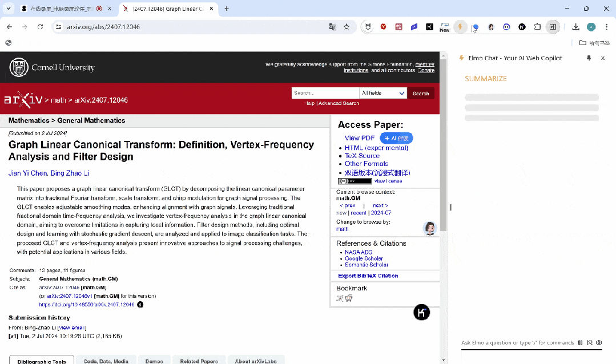This screenshot has height=364, width=616.
Task: Open the All fields search dropdown
Action: click(383, 93)
